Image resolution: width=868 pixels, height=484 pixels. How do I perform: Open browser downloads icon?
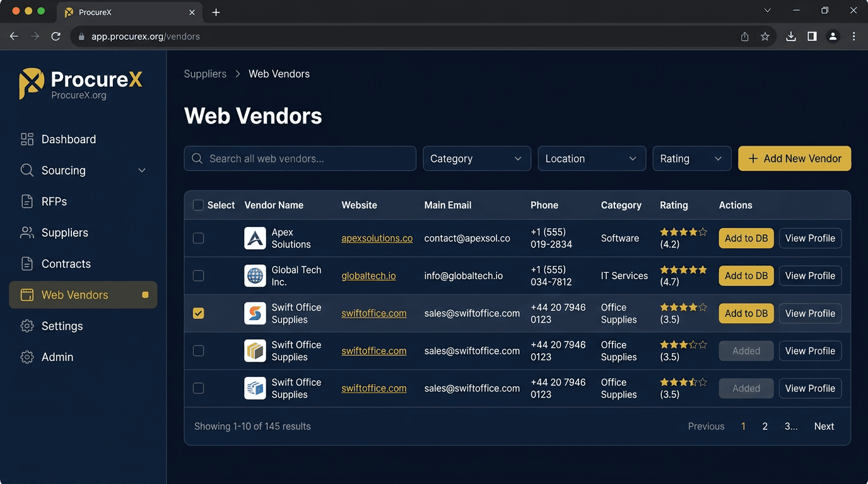[x=791, y=37]
